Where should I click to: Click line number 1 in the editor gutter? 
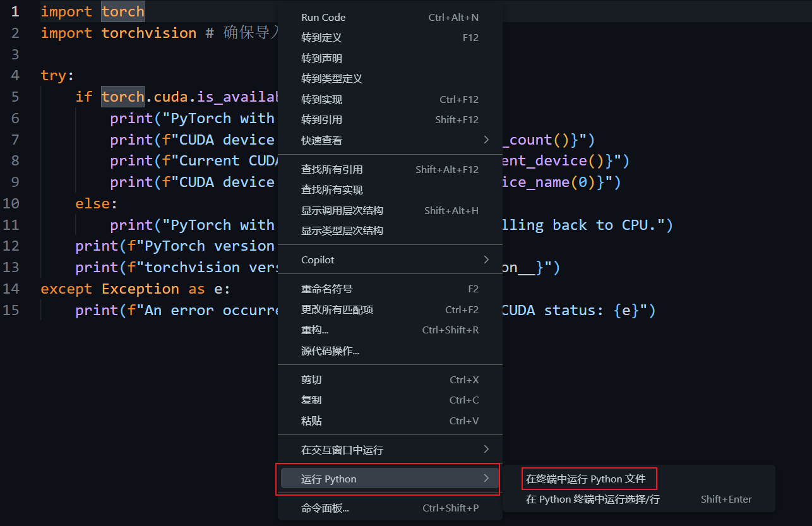(16, 11)
